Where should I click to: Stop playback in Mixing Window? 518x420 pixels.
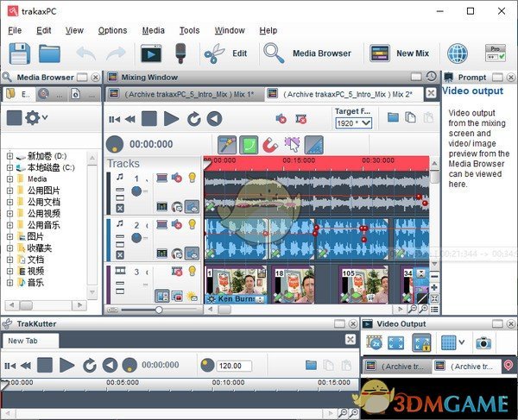(x=149, y=119)
